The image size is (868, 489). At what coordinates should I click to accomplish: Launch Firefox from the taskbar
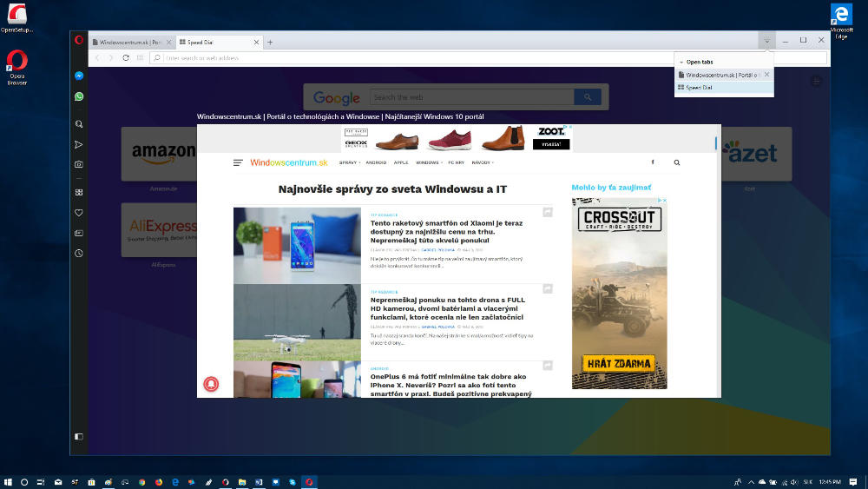pyautogui.click(x=159, y=482)
